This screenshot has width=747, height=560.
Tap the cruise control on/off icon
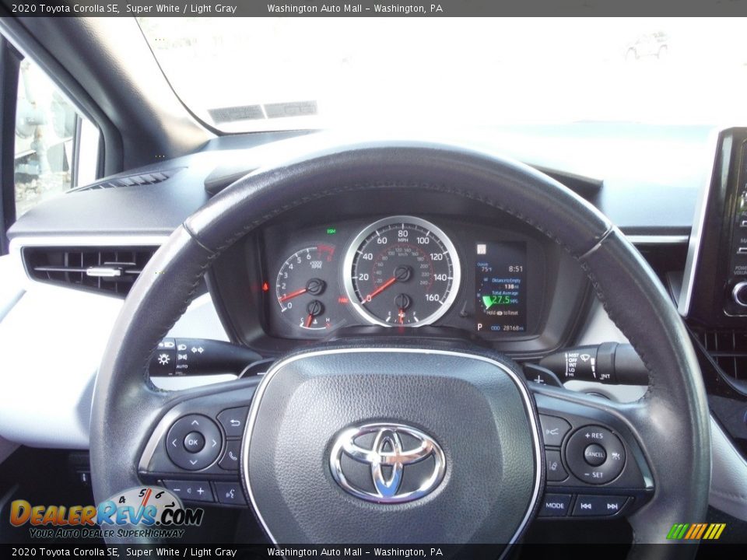point(615,457)
